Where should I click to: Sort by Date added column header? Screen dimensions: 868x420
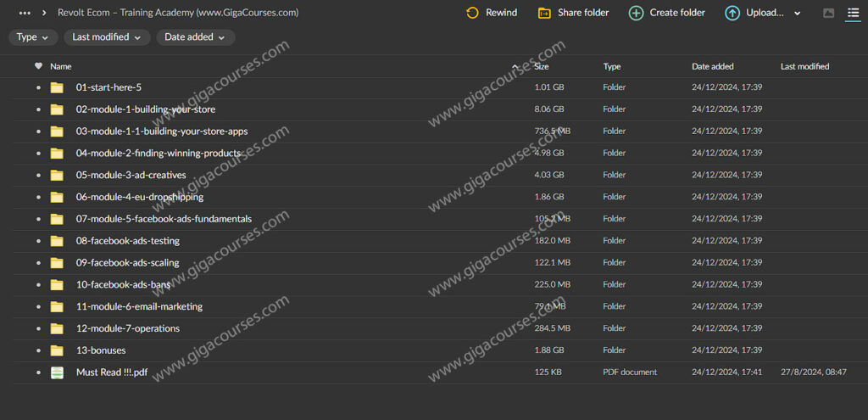click(712, 66)
